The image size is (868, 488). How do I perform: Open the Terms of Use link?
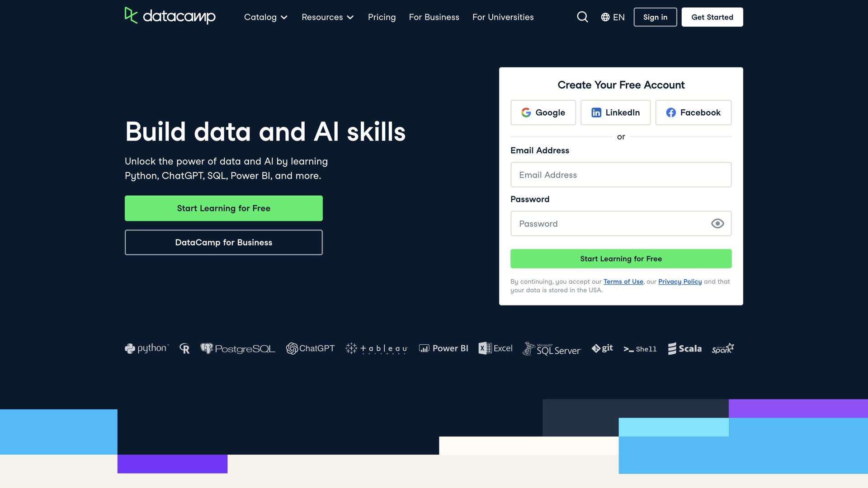pos(623,282)
